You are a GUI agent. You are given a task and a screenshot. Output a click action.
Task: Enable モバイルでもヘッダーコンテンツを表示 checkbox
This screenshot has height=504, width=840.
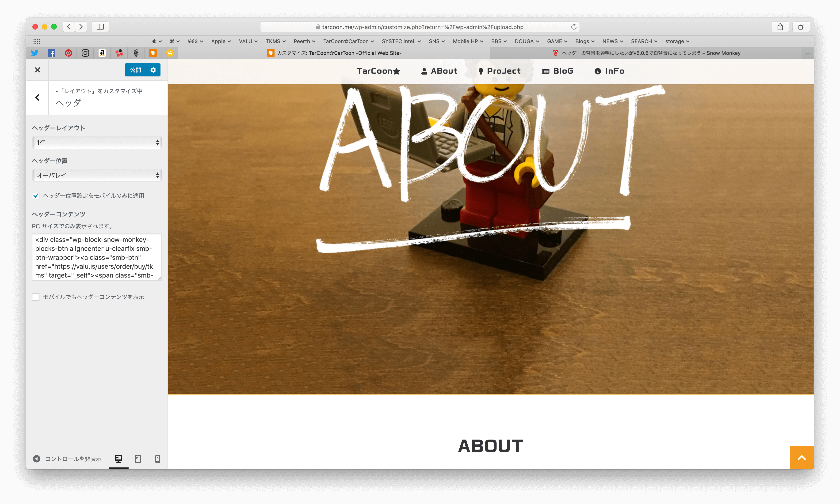coord(35,296)
